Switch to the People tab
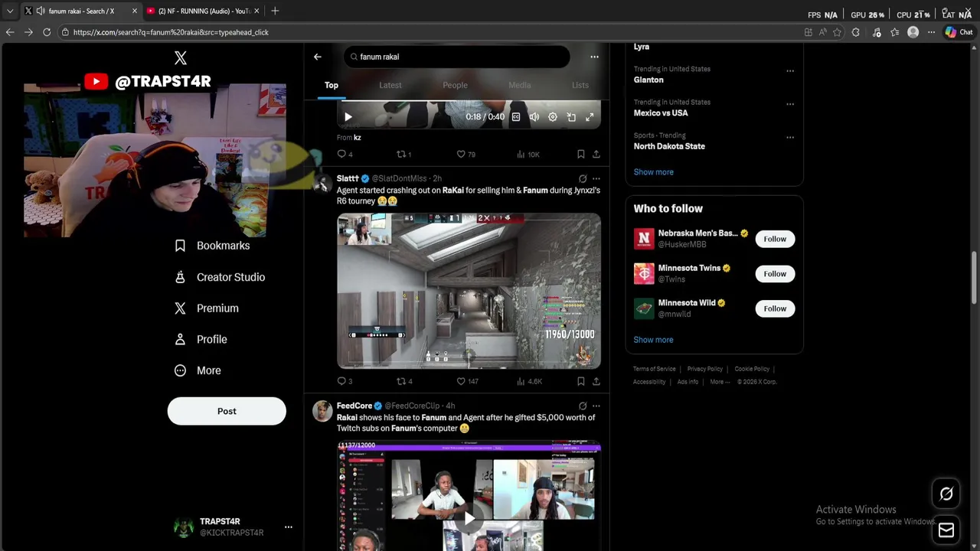Screen dimensions: 980x551 [x=455, y=85]
